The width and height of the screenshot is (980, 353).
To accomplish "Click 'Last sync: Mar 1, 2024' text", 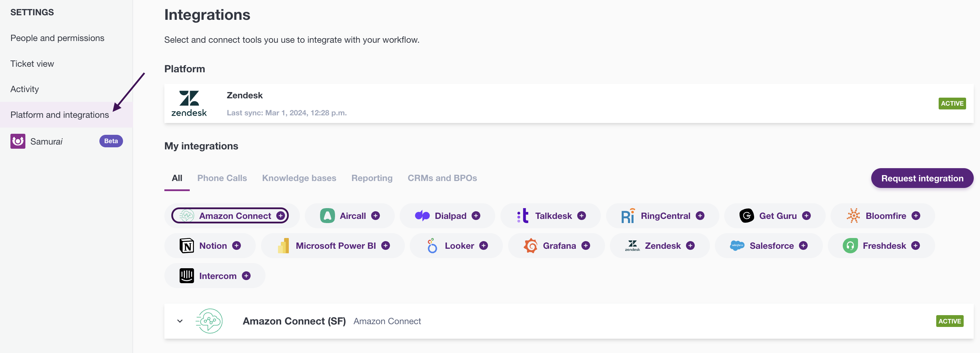I will (x=286, y=113).
